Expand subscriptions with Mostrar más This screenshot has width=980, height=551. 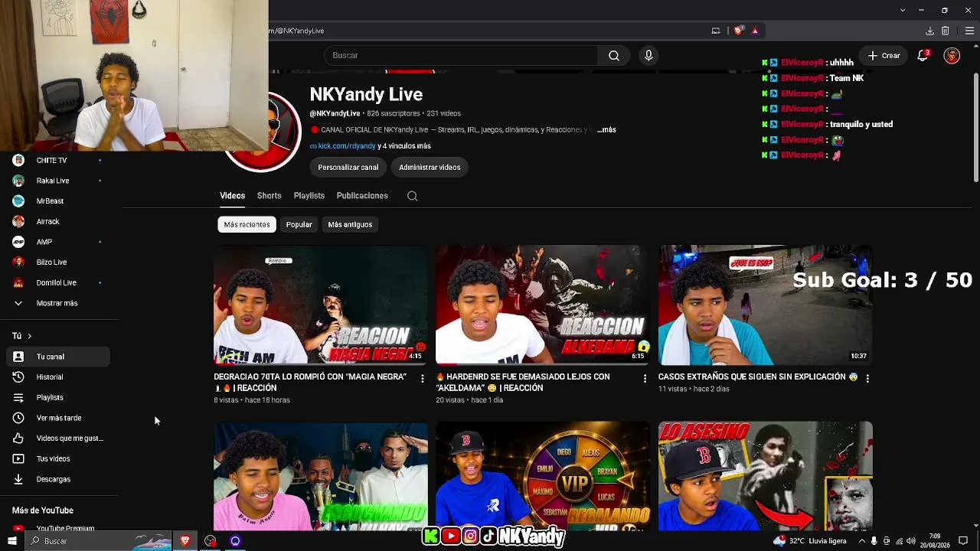(x=57, y=303)
